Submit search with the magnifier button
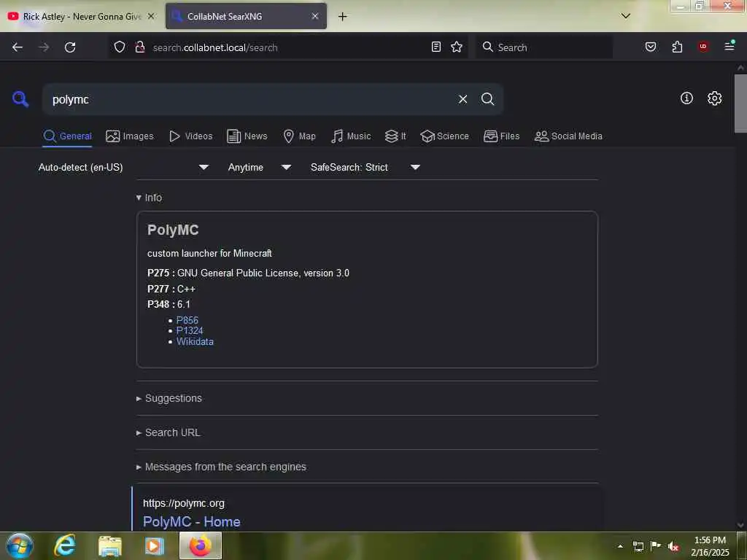The width and height of the screenshot is (747, 560). (487, 99)
